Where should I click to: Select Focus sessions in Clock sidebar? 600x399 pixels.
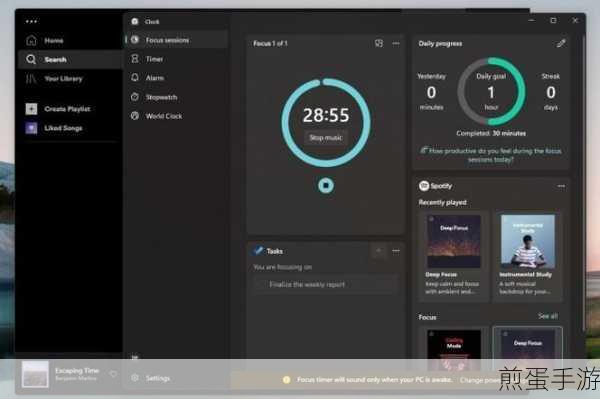click(177, 40)
